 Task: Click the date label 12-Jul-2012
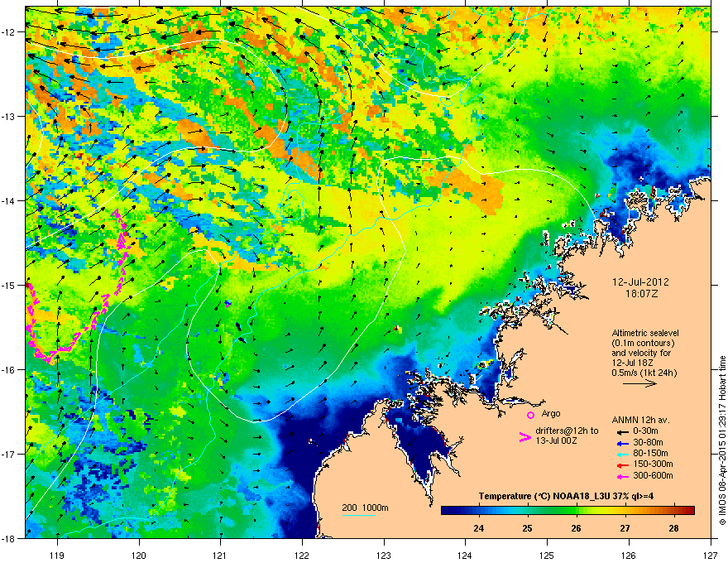point(640,282)
